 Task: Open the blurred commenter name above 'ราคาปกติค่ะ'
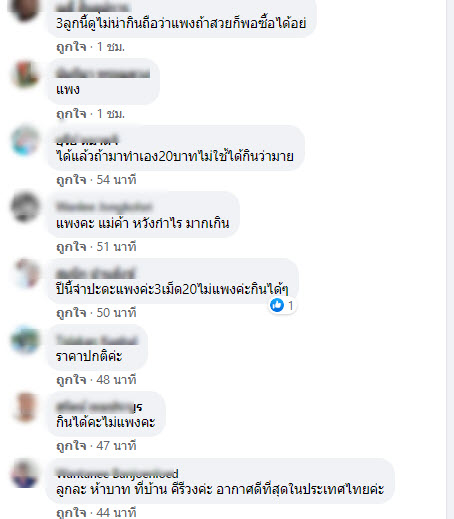[97, 340]
